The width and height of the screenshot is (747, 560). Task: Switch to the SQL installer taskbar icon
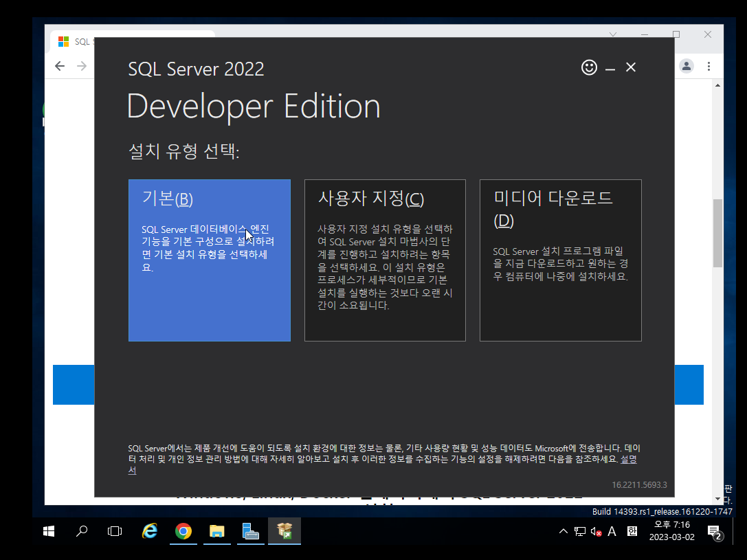tap(285, 531)
